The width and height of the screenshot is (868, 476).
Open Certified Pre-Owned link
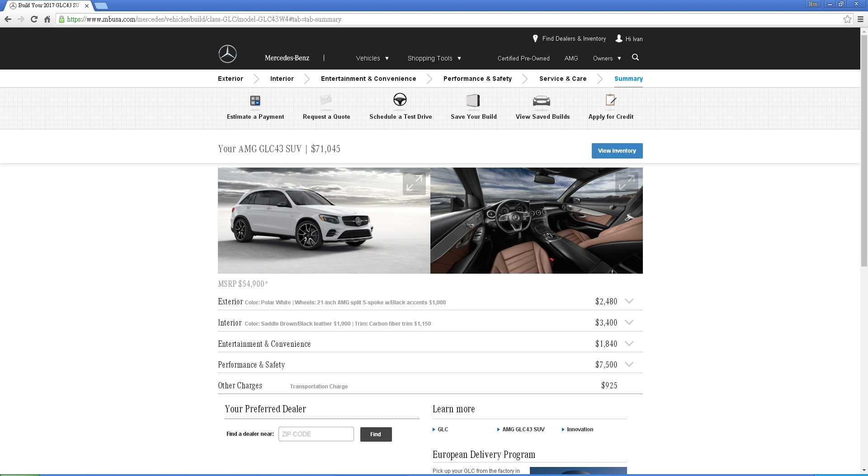tap(524, 58)
